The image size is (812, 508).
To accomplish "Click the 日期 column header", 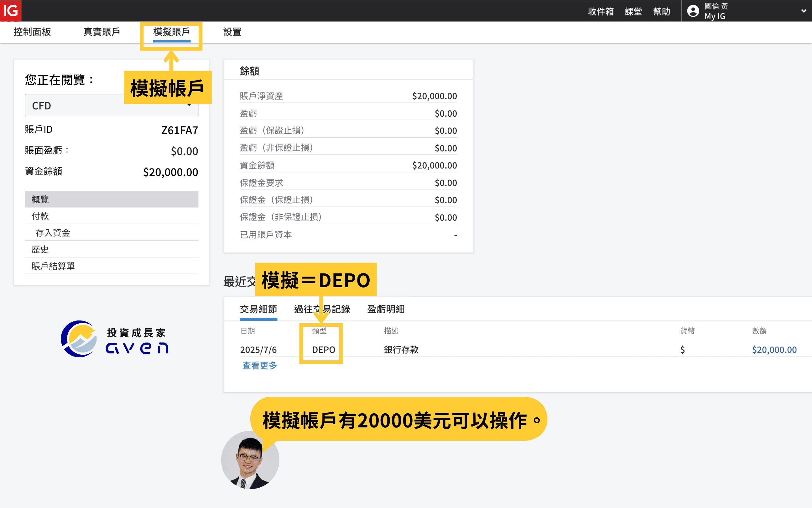I will tap(247, 331).
